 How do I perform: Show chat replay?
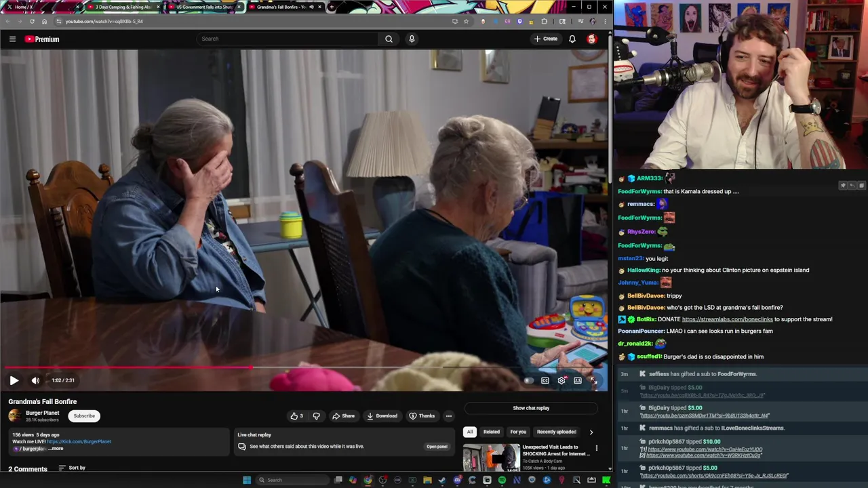tap(531, 408)
